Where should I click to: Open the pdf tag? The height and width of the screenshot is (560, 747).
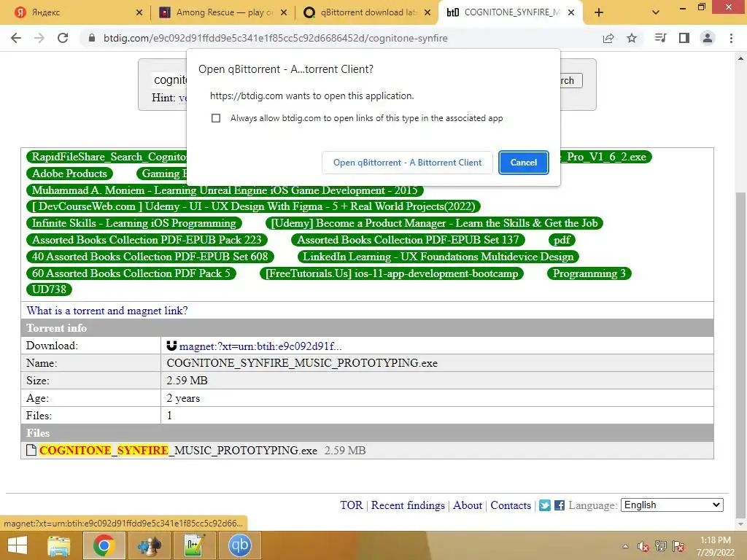tap(562, 239)
